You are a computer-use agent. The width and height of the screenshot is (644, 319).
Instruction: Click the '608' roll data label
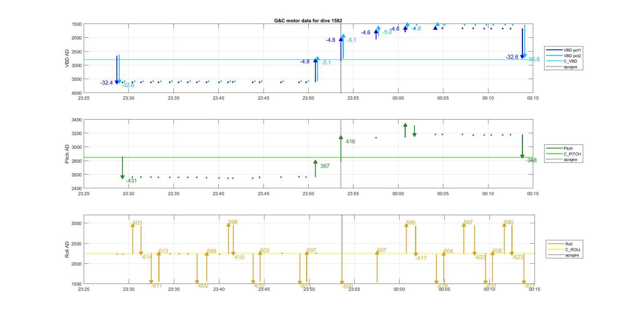point(497,251)
